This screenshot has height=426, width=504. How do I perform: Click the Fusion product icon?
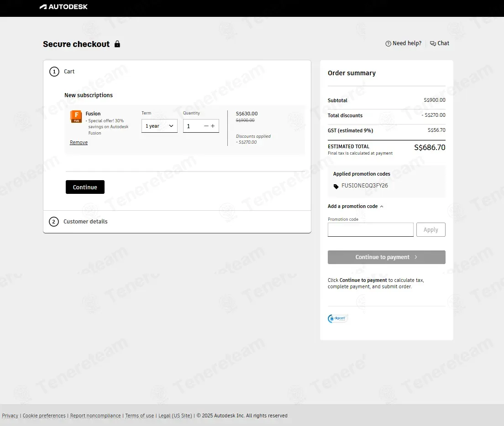tap(76, 116)
